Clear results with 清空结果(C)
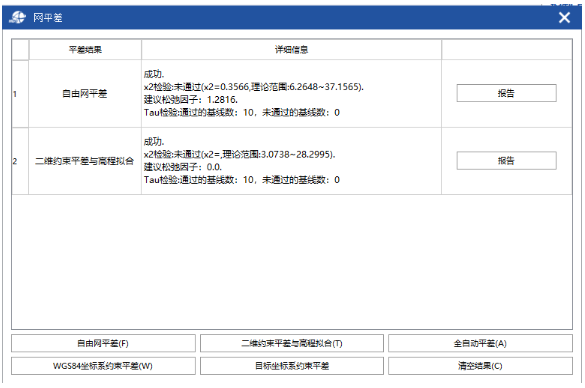585x388 pixels. (480, 366)
